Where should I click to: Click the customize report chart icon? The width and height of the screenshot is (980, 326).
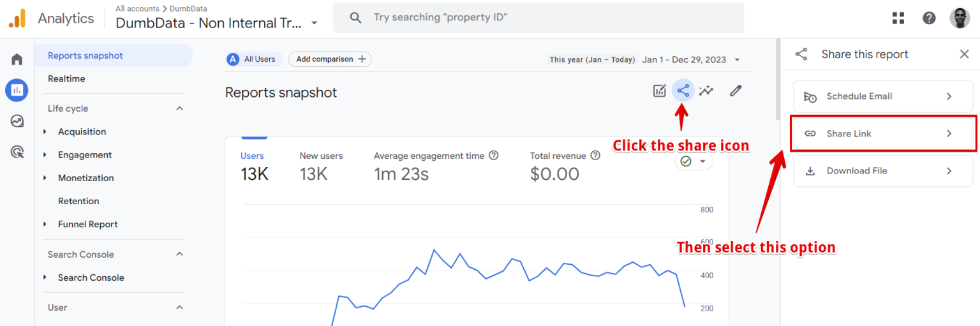point(660,91)
